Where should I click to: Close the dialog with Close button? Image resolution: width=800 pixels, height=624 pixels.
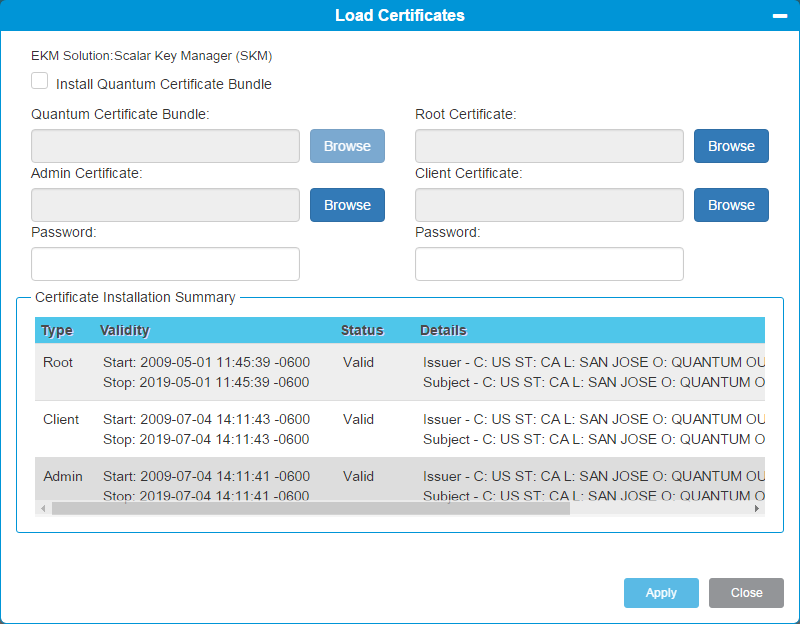(x=746, y=593)
